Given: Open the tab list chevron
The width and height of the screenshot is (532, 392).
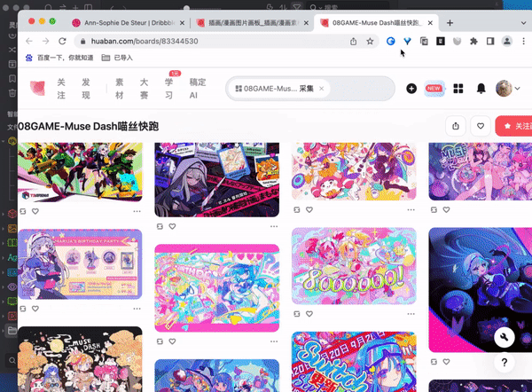Looking at the screenshot, I should 523,23.
